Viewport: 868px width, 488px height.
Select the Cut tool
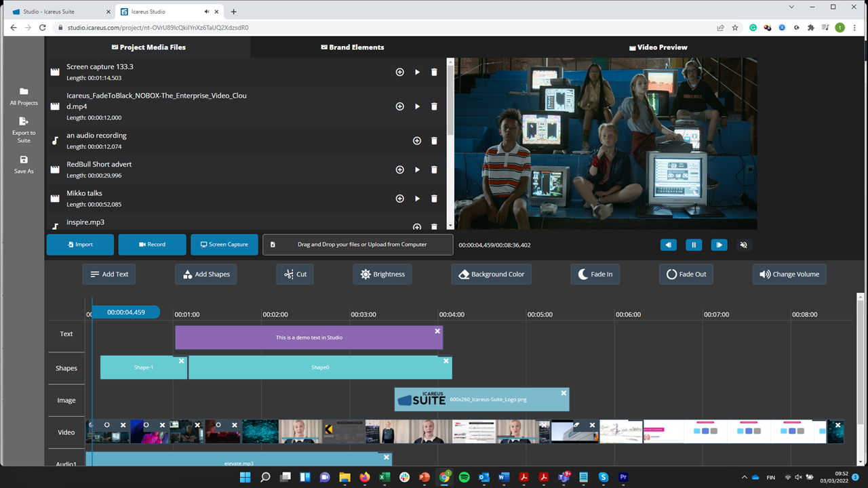coord(295,274)
